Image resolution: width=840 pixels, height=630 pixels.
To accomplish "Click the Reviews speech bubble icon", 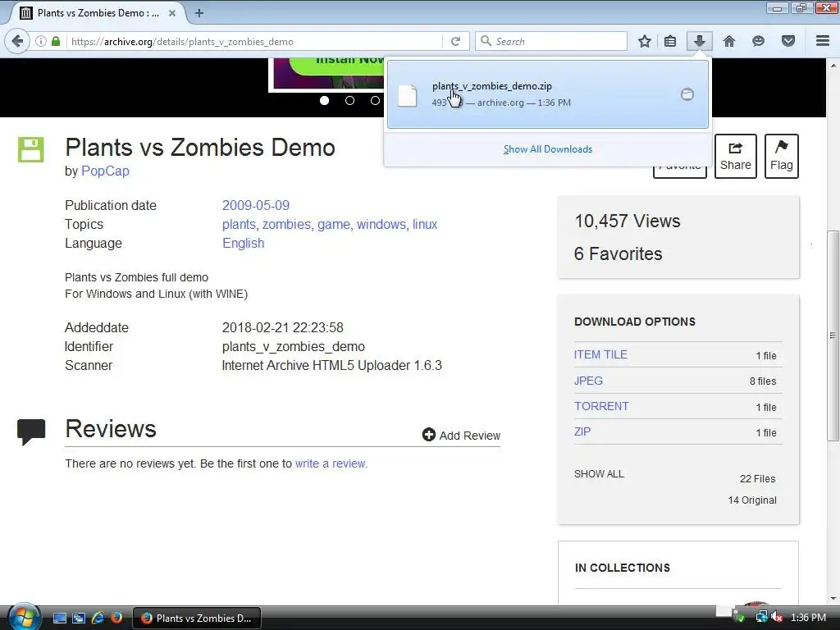I will point(31,431).
